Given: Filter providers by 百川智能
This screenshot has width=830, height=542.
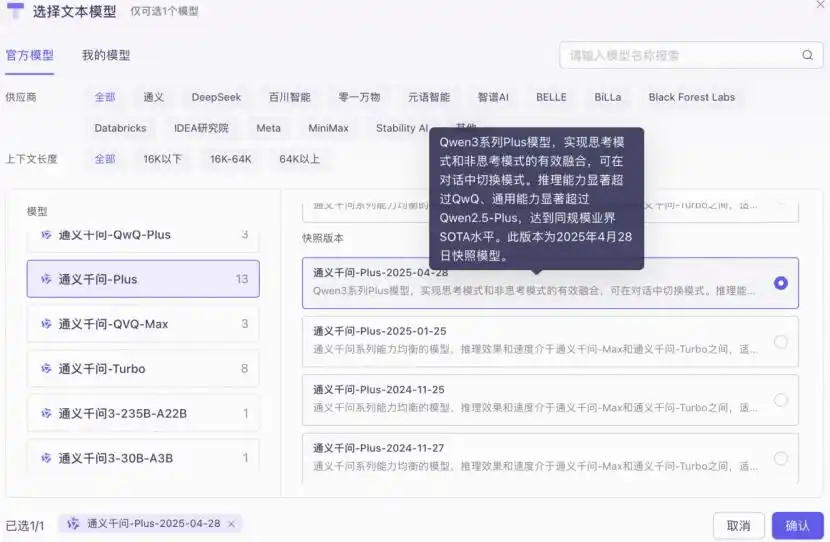Looking at the screenshot, I should pyautogui.click(x=290, y=97).
